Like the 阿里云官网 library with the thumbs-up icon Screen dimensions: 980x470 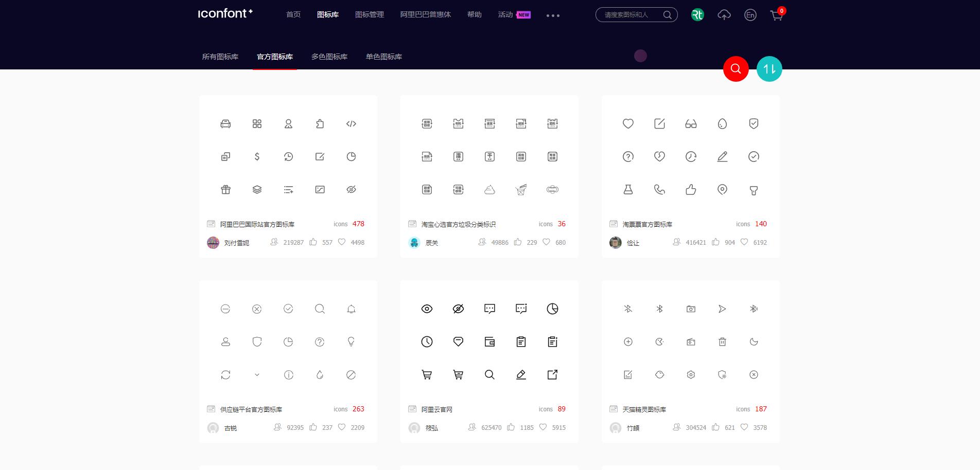click(x=511, y=427)
